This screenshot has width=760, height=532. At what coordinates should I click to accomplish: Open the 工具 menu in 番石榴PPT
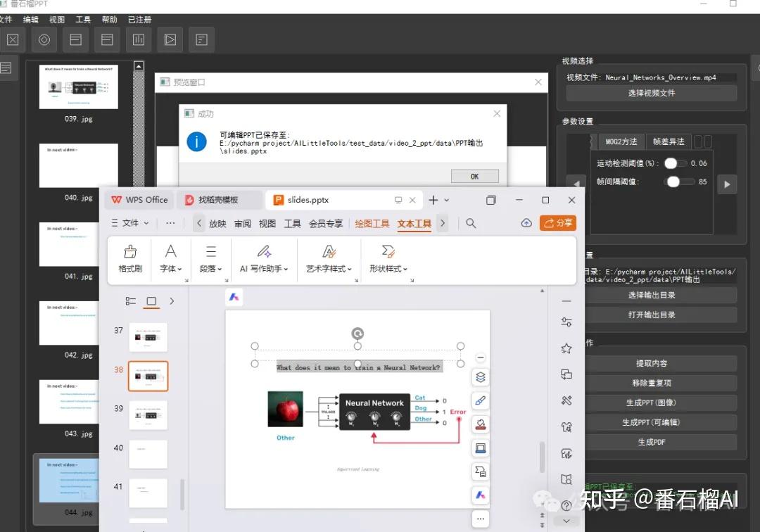83,20
